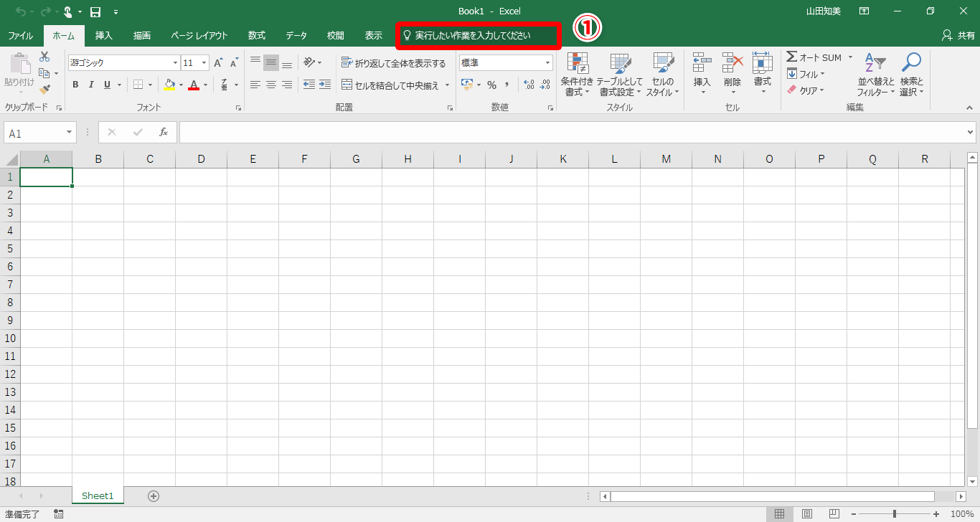980x522 pixels.
Task: Toggle Italic formatting
Action: pos(91,85)
